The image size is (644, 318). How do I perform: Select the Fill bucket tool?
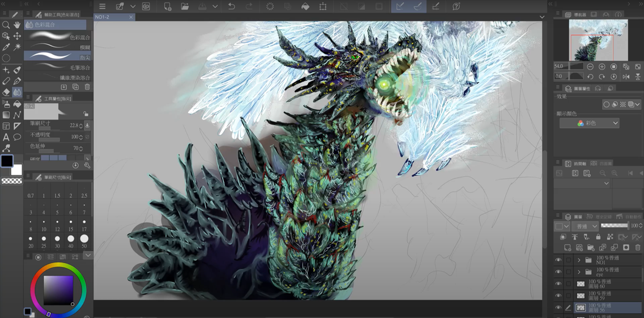(17, 104)
